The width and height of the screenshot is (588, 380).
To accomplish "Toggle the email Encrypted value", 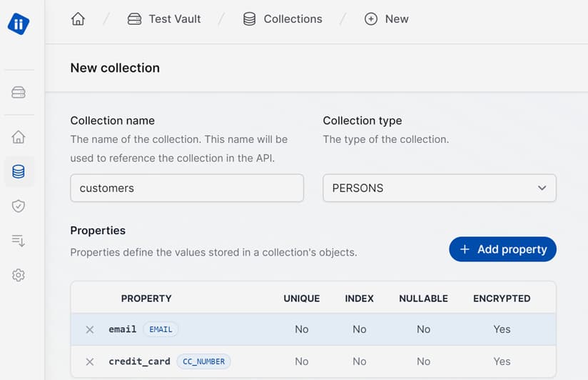I will [x=502, y=329].
